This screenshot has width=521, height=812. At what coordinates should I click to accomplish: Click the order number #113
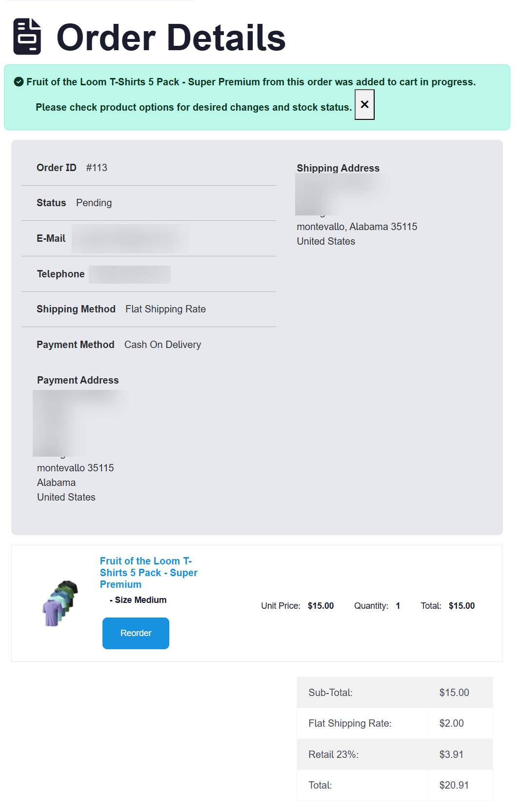(x=97, y=168)
